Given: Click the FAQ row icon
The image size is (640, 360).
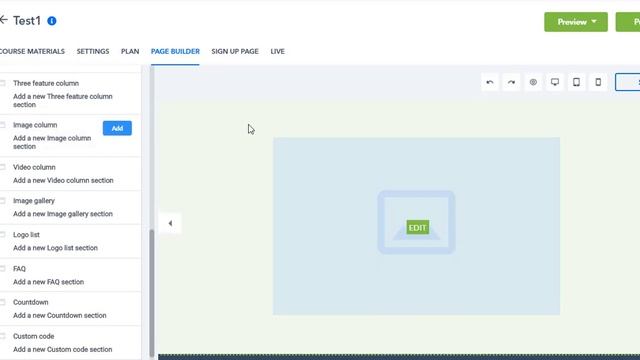Looking at the screenshot, I should tap(2, 269).
